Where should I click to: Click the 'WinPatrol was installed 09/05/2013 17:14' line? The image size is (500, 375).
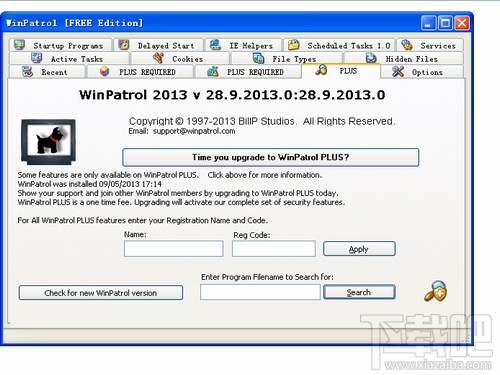90,184
